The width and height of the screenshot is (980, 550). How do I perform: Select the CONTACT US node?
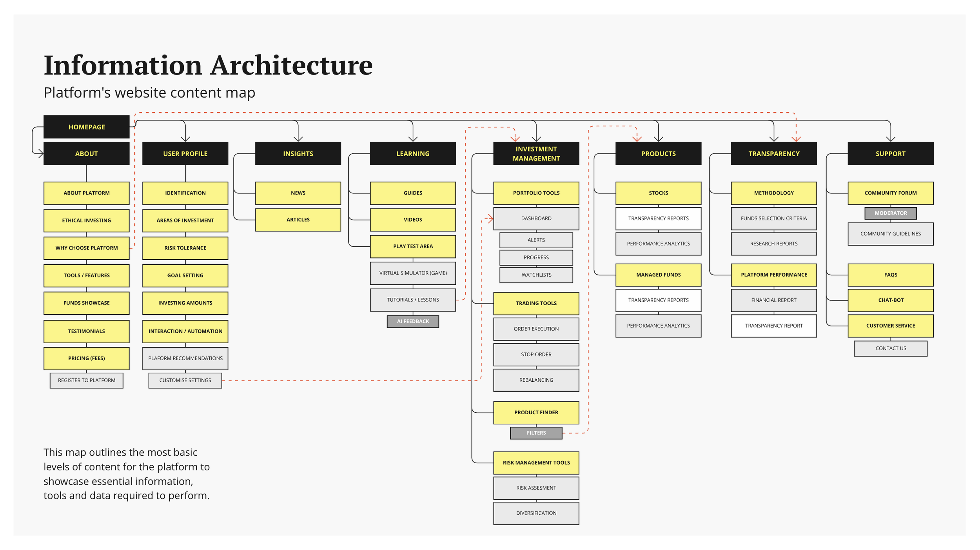890,348
